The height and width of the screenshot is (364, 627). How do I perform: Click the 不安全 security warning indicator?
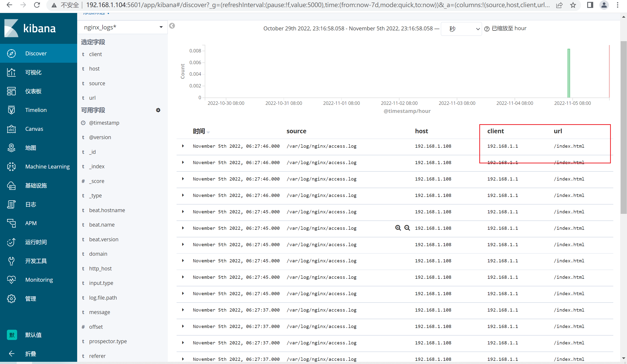pyautogui.click(x=65, y=5)
